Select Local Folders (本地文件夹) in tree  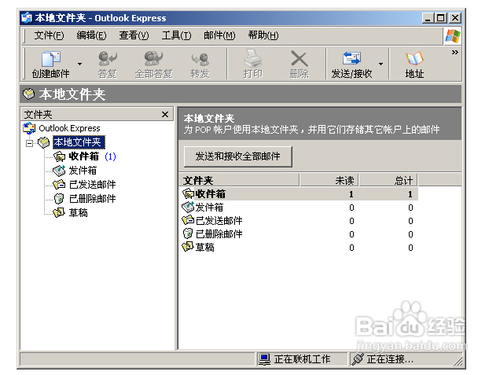[x=79, y=142]
